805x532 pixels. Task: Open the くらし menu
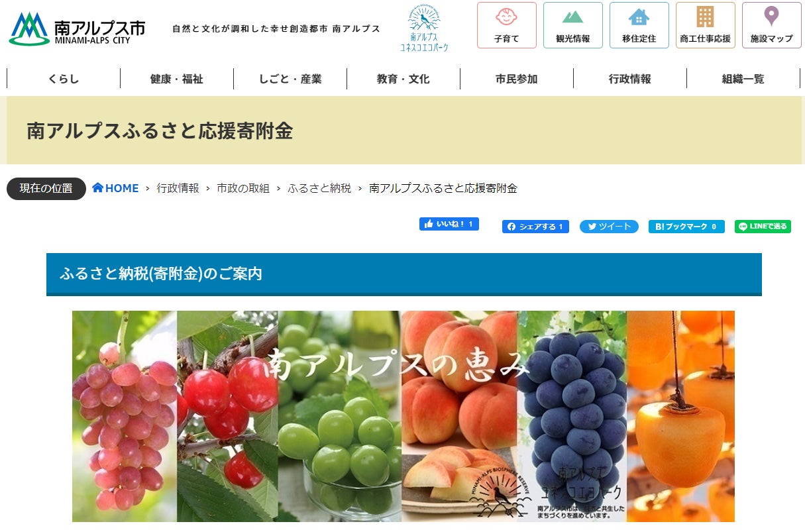click(x=64, y=79)
